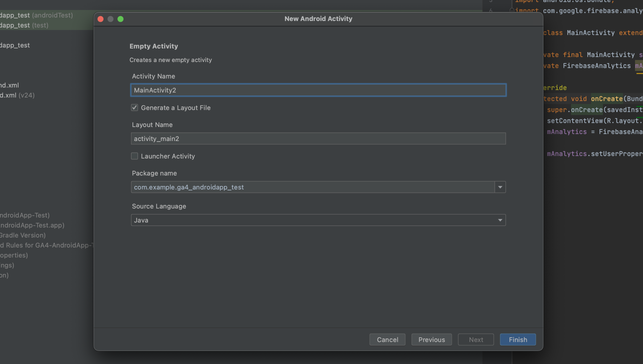Uncheck Generate a Layout File checkbox
Viewport: 643px width, 364px height.
click(x=134, y=107)
